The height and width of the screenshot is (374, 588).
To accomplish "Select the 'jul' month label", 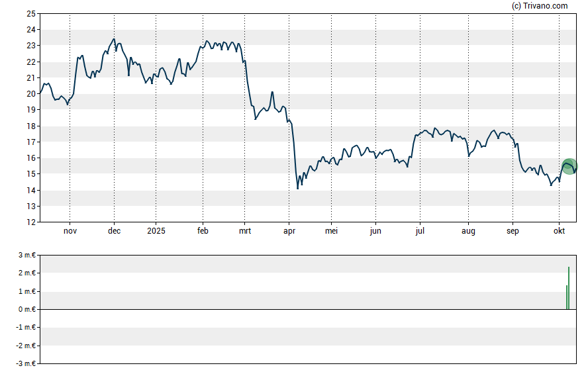I will tap(420, 232).
